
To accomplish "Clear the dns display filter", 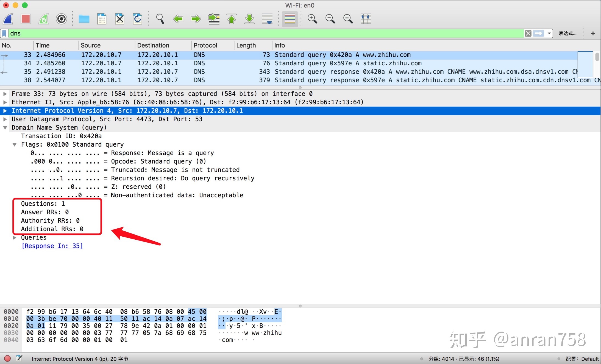I will pos(528,33).
